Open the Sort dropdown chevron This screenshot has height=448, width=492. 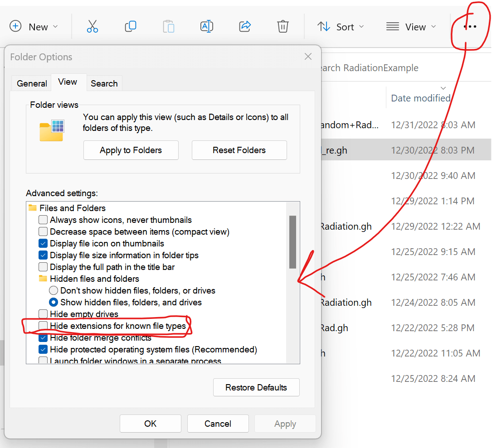(x=361, y=27)
